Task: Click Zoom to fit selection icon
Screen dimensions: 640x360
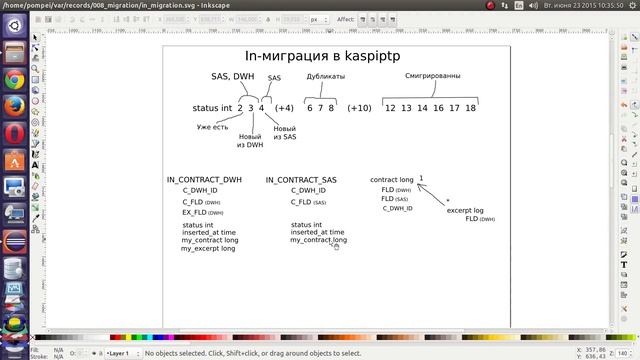Action: [x=624, y=162]
